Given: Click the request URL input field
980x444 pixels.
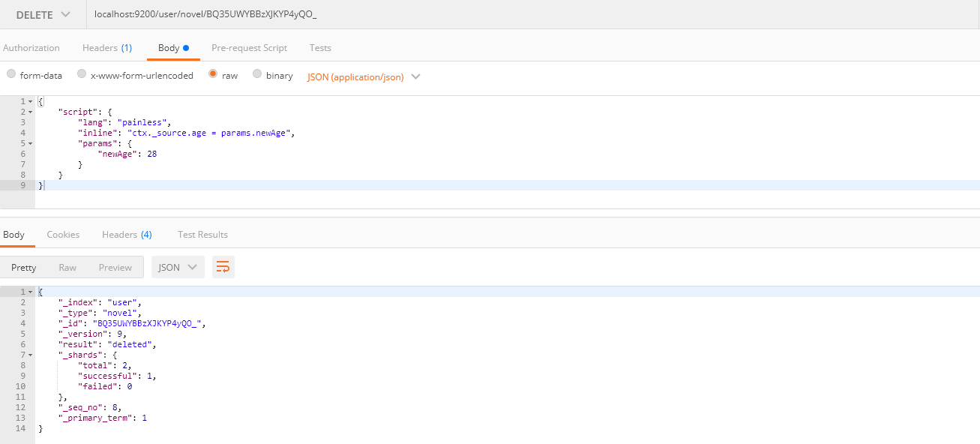Looking at the screenshot, I should coord(533,15).
